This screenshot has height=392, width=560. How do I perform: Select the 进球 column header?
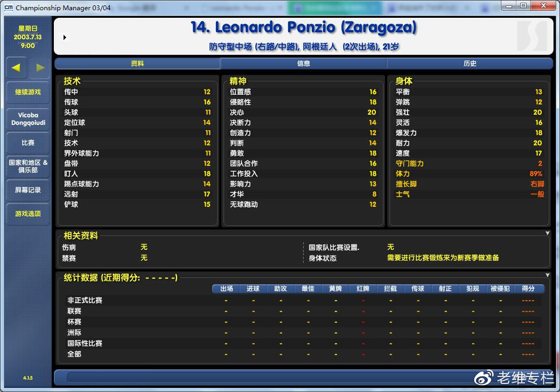(253, 289)
